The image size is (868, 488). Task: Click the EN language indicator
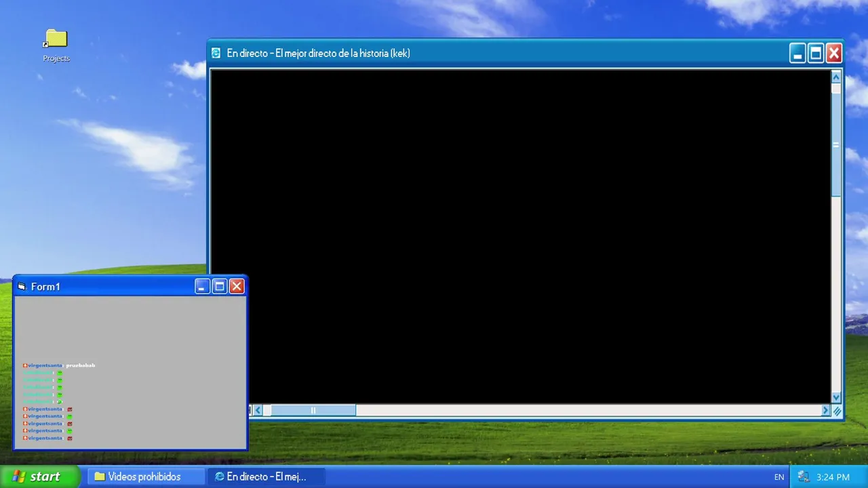point(779,477)
